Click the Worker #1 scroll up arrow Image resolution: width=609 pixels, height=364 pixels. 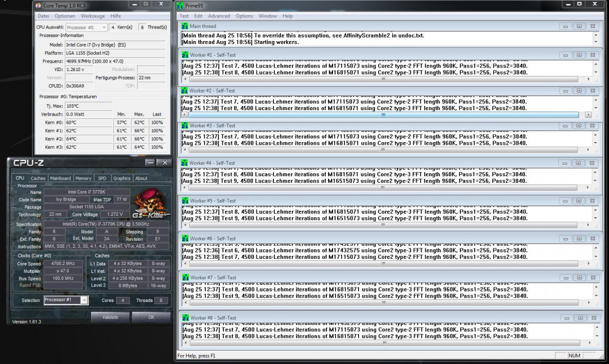pos(595,64)
